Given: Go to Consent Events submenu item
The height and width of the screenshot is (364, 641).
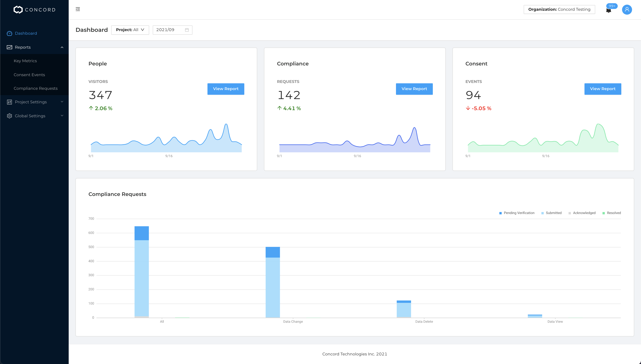Looking at the screenshot, I should (x=29, y=75).
